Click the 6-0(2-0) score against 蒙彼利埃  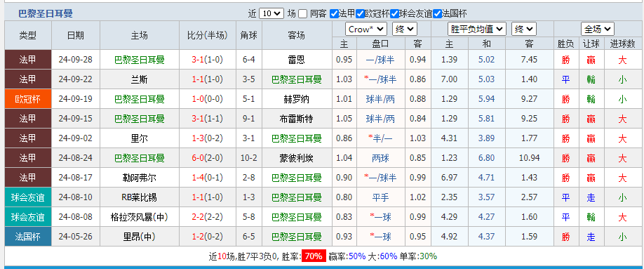(x=208, y=158)
